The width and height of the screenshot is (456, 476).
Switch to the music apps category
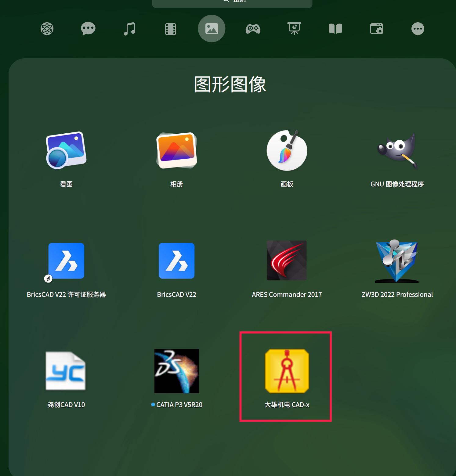pos(129,28)
